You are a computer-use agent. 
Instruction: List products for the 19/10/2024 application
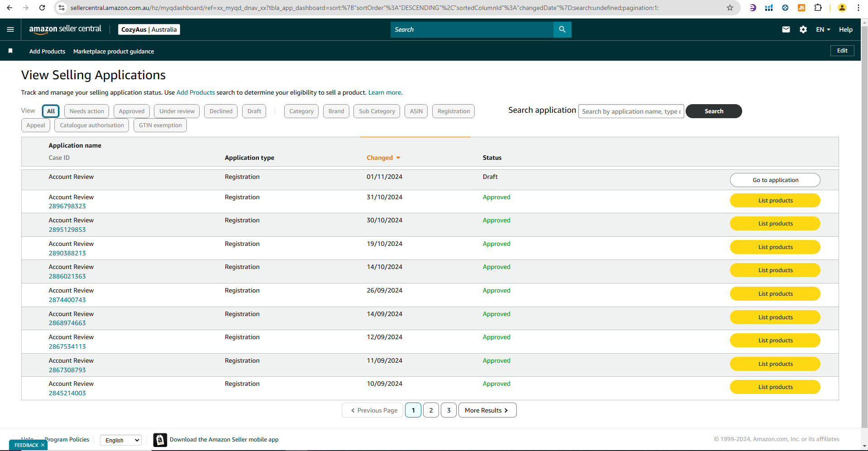[x=775, y=247]
